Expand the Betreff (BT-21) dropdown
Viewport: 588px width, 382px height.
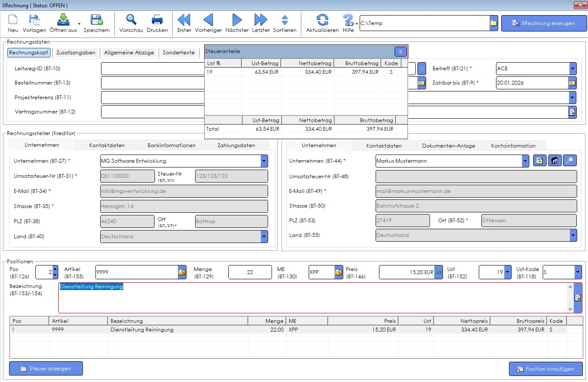point(572,69)
